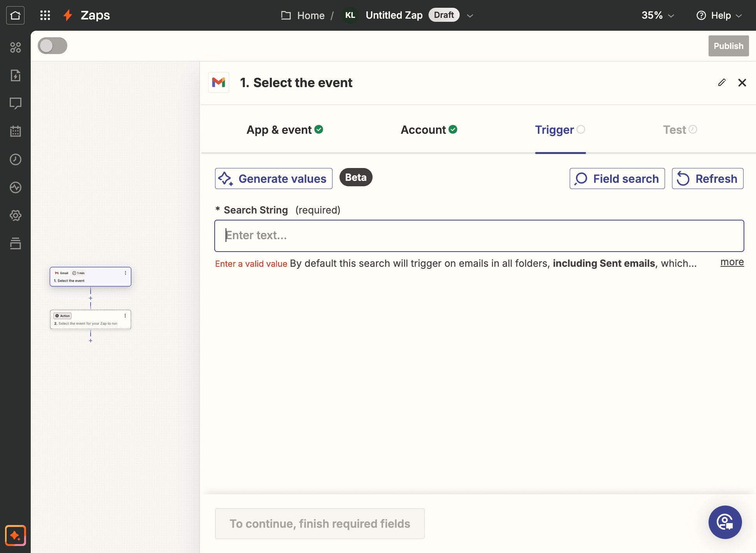The width and height of the screenshot is (756, 553).
Task: Open the versions stack icon in the sidebar
Action: (16, 243)
